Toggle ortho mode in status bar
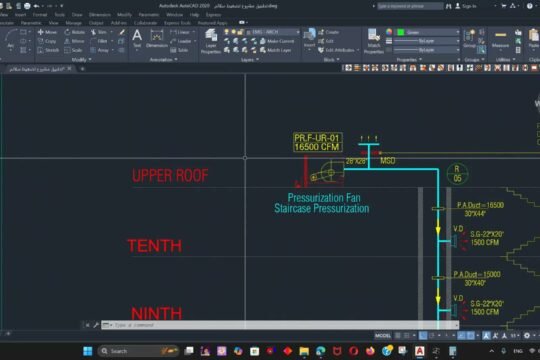This screenshot has width=540, height=360. coord(423,335)
